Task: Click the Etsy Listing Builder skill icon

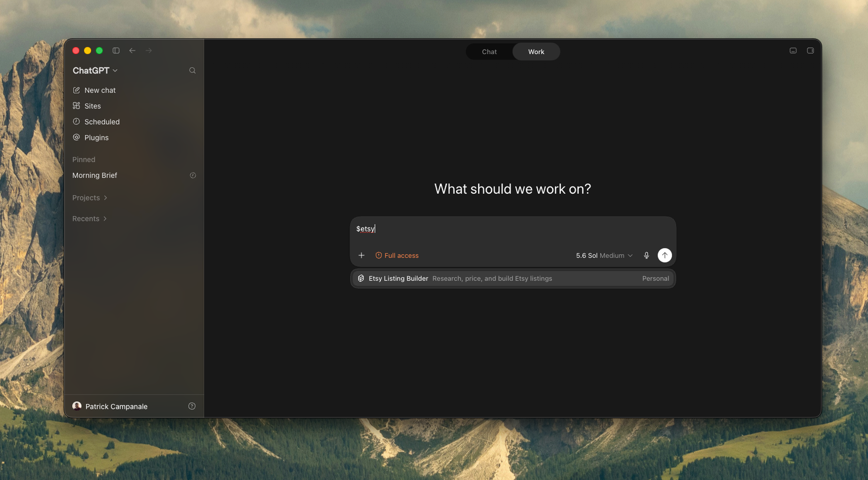Action: click(x=361, y=278)
